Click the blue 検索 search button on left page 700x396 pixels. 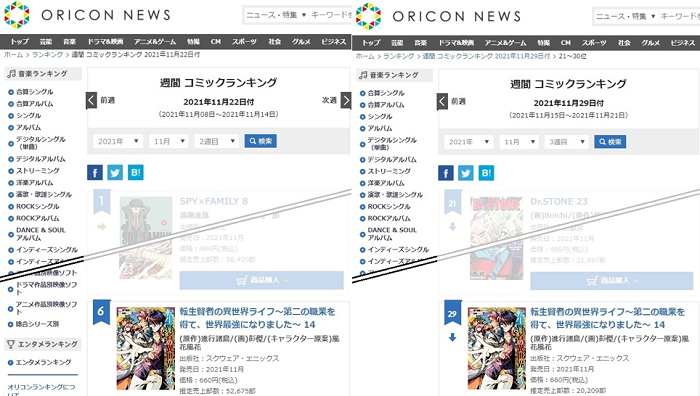click(261, 141)
